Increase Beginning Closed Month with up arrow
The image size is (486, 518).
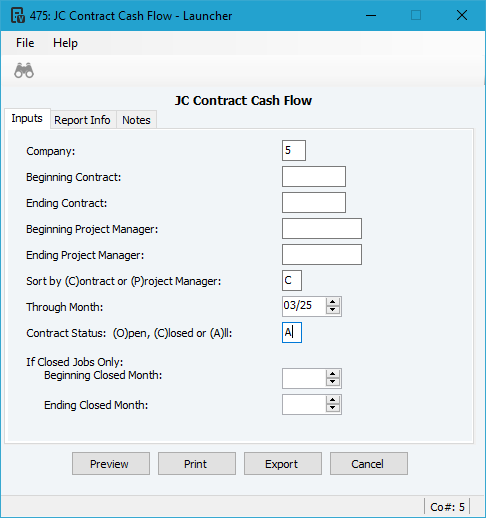333,374
